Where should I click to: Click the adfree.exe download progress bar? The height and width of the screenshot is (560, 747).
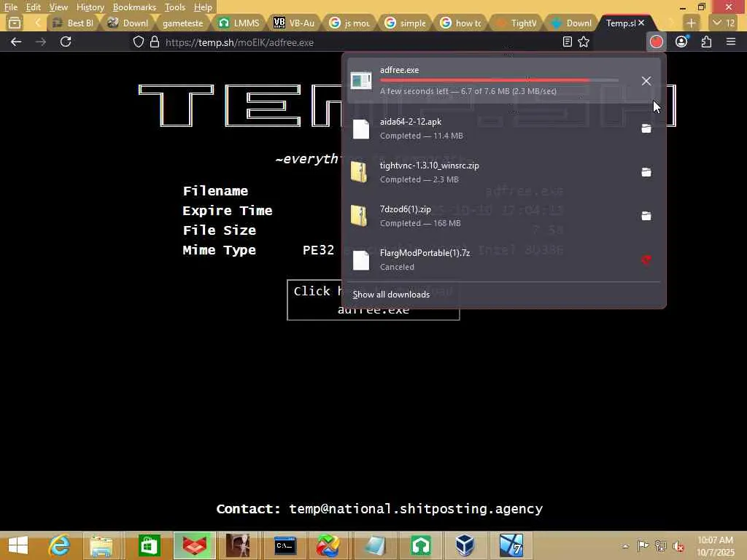499,80
